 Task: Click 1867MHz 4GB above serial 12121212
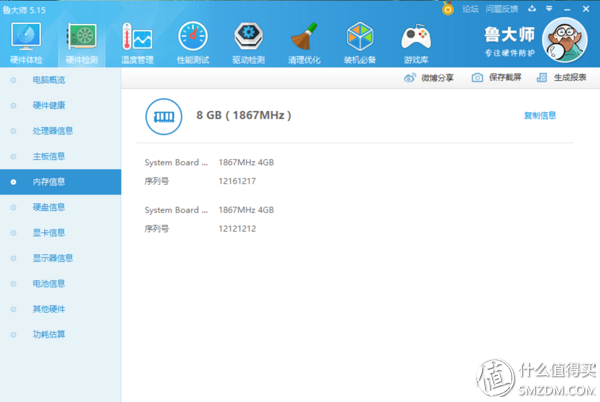click(246, 210)
